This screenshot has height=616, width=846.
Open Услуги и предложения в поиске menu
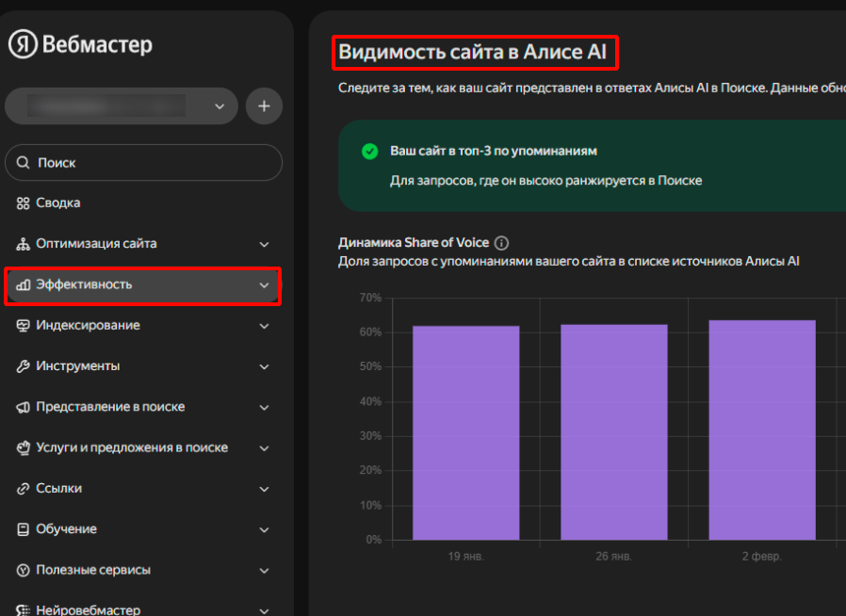(132, 448)
